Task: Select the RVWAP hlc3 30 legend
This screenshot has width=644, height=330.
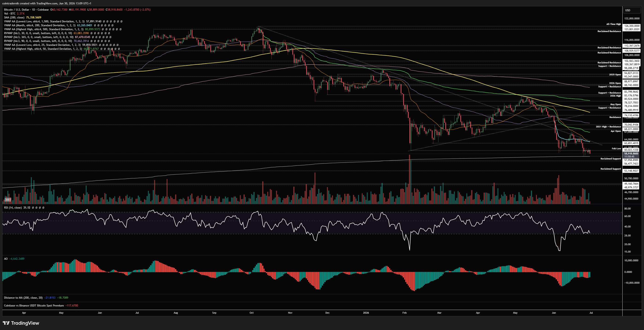Action: (38, 33)
